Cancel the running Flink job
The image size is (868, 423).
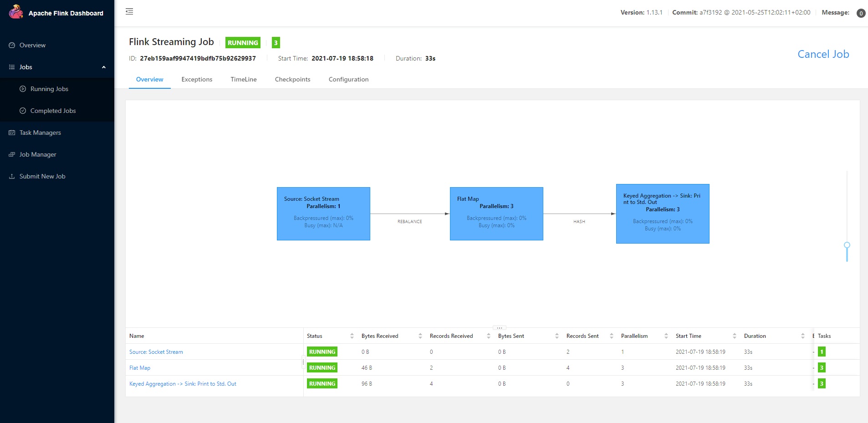coord(823,54)
